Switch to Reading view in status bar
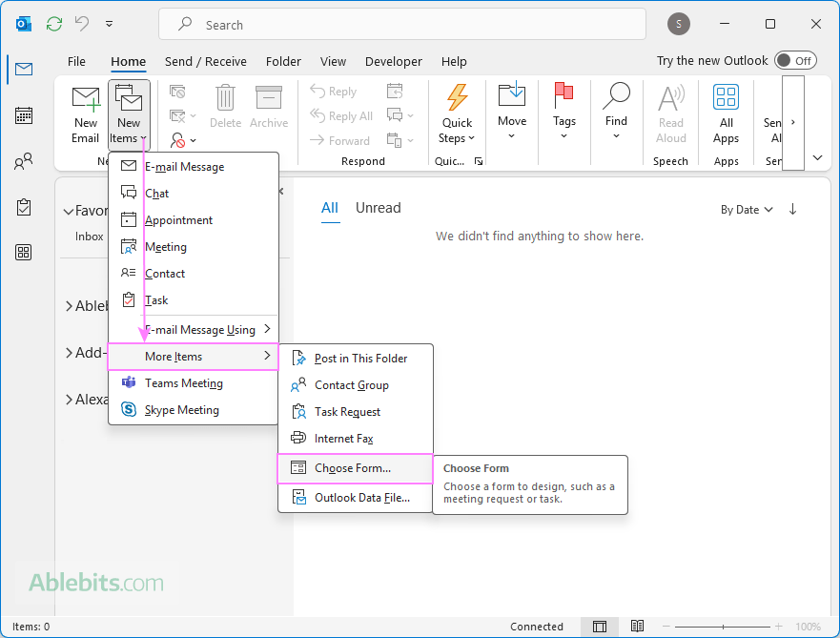This screenshot has width=840, height=638. pos(637,627)
